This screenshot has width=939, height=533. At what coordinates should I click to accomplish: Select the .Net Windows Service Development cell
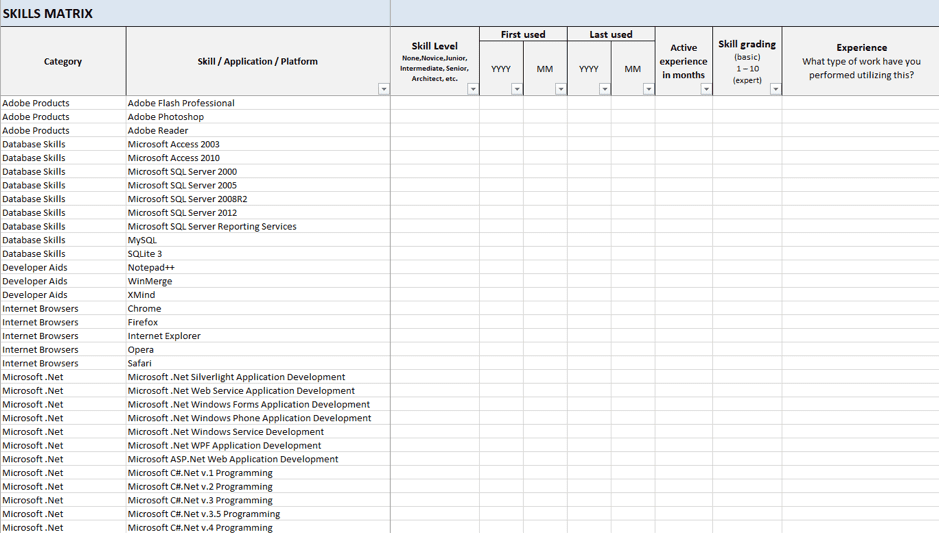pyautogui.click(x=258, y=432)
